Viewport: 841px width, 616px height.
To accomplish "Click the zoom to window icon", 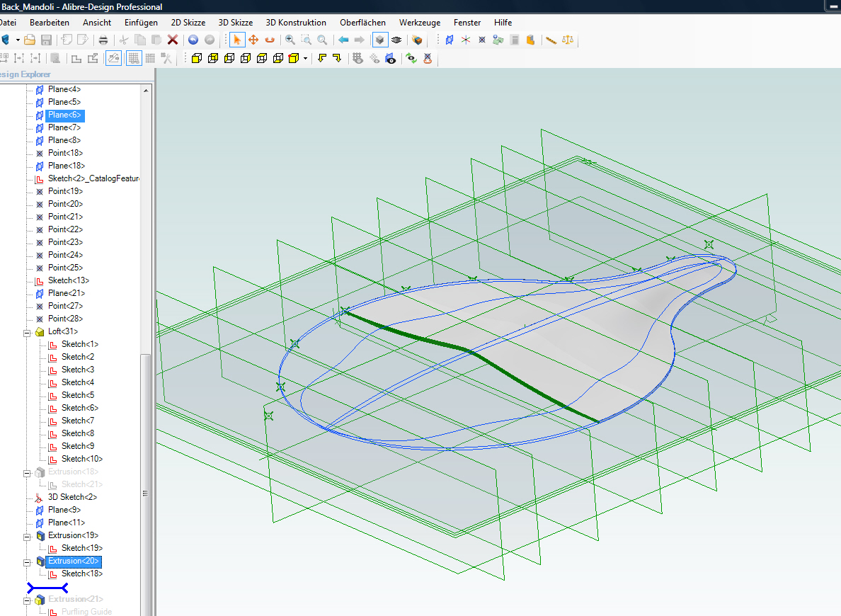I will pos(306,40).
